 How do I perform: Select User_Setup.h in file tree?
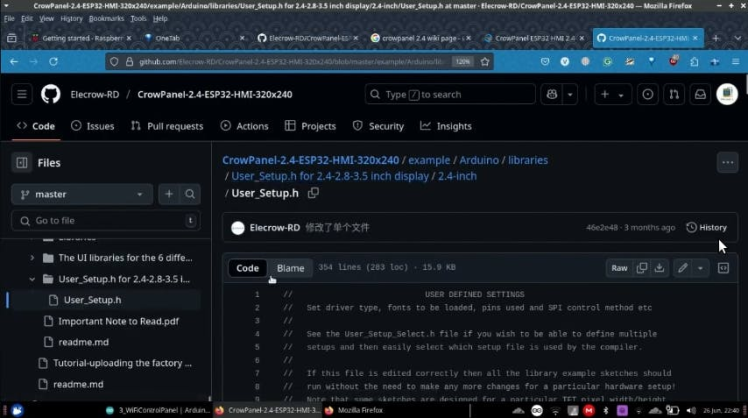(93, 300)
